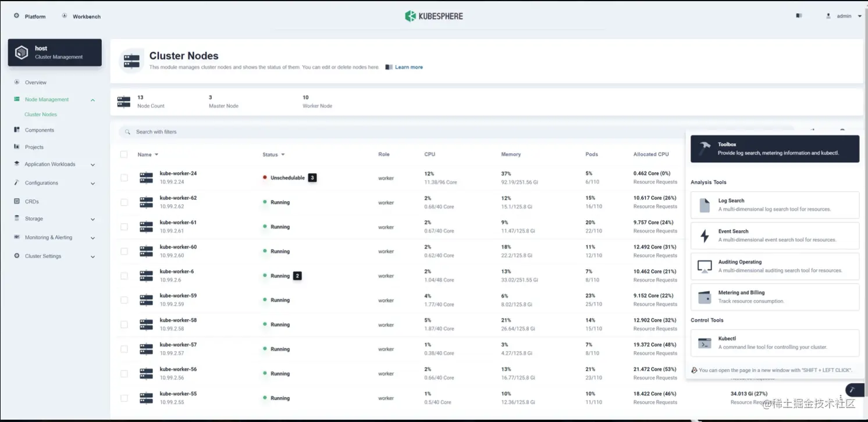The image size is (868, 422).
Task: Click the Learn more link
Action: click(x=408, y=67)
